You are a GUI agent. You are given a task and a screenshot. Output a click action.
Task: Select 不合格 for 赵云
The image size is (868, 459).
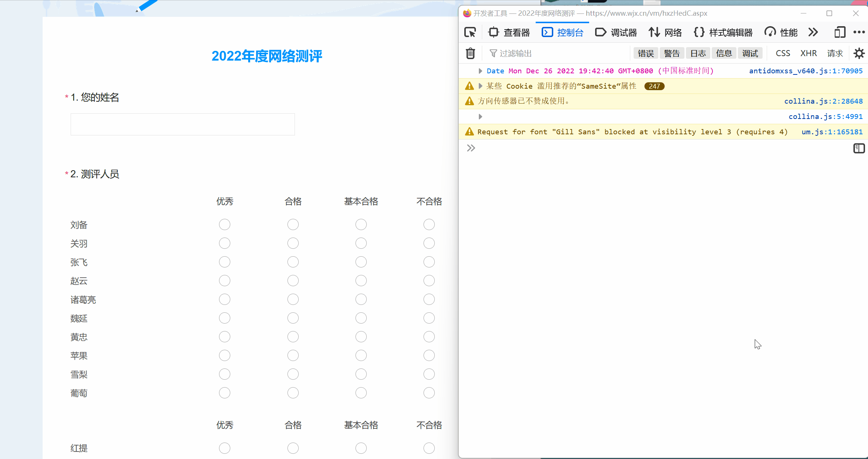point(429,281)
